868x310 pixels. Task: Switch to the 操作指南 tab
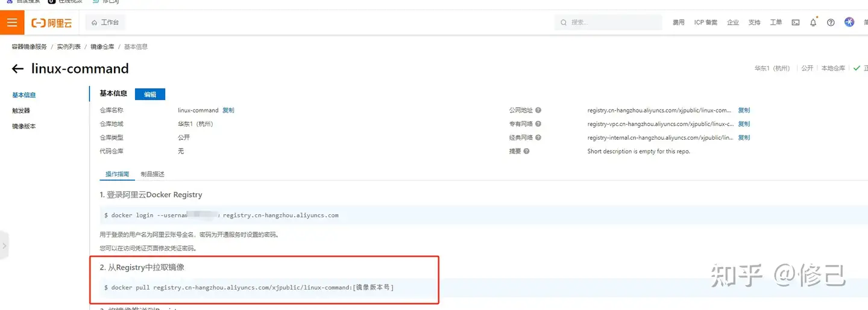click(x=118, y=174)
